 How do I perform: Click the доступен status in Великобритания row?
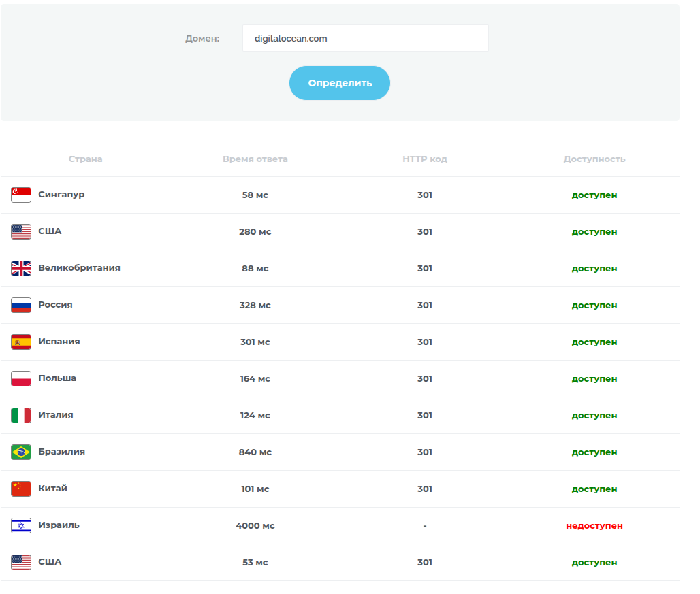(x=594, y=269)
